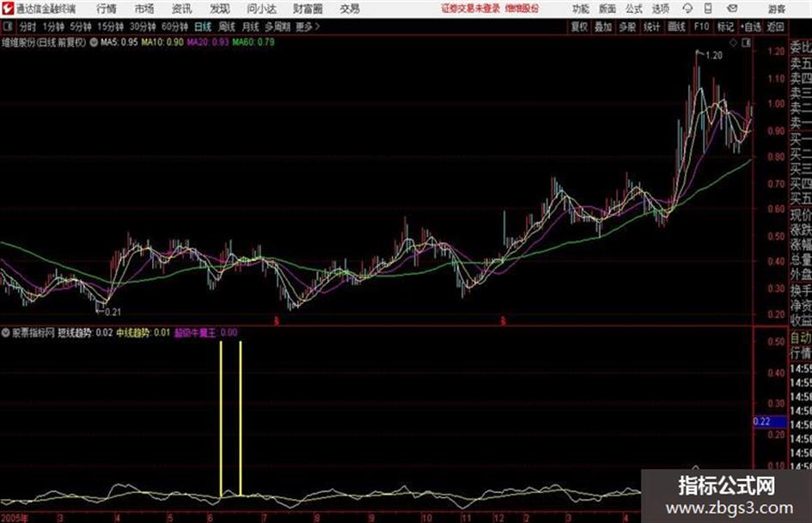Image resolution: width=812 pixels, height=523 pixels.
Task: Click the mobile phone icon
Action: (x=708, y=9)
